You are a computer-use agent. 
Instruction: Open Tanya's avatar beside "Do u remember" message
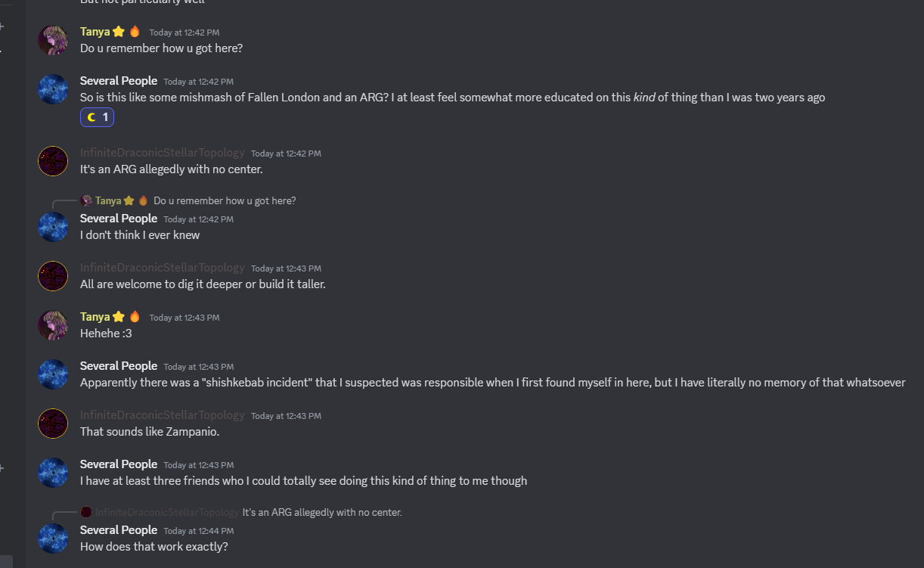pyautogui.click(x=53, y=40)
